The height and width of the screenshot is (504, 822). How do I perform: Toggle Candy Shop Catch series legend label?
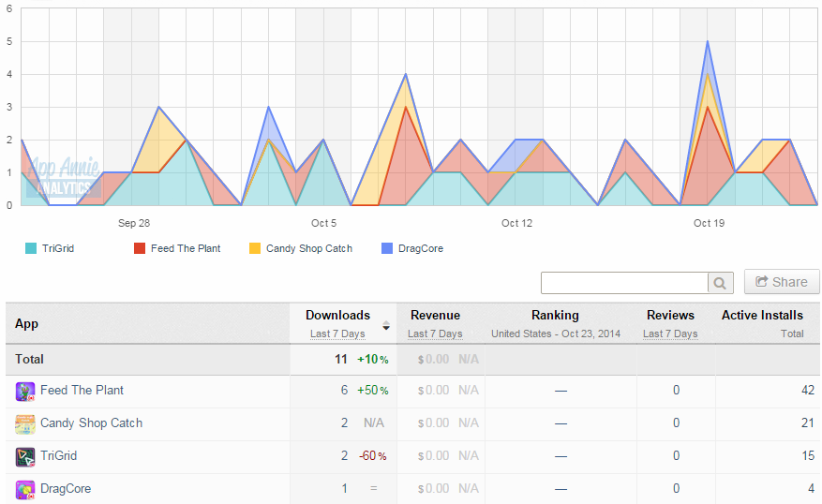(309, 248)
